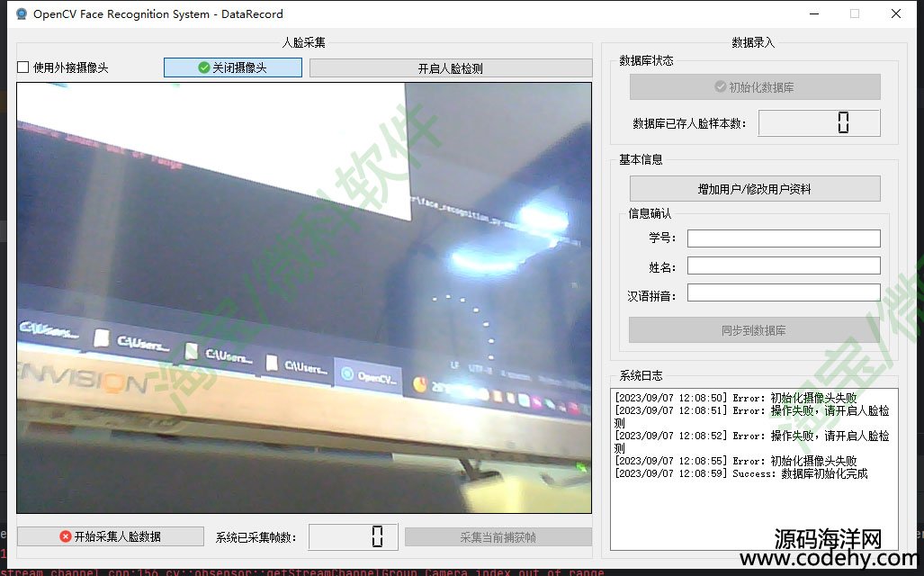
Task: Click the check icon on 初始化数据库
Action: tap(720, 87)
